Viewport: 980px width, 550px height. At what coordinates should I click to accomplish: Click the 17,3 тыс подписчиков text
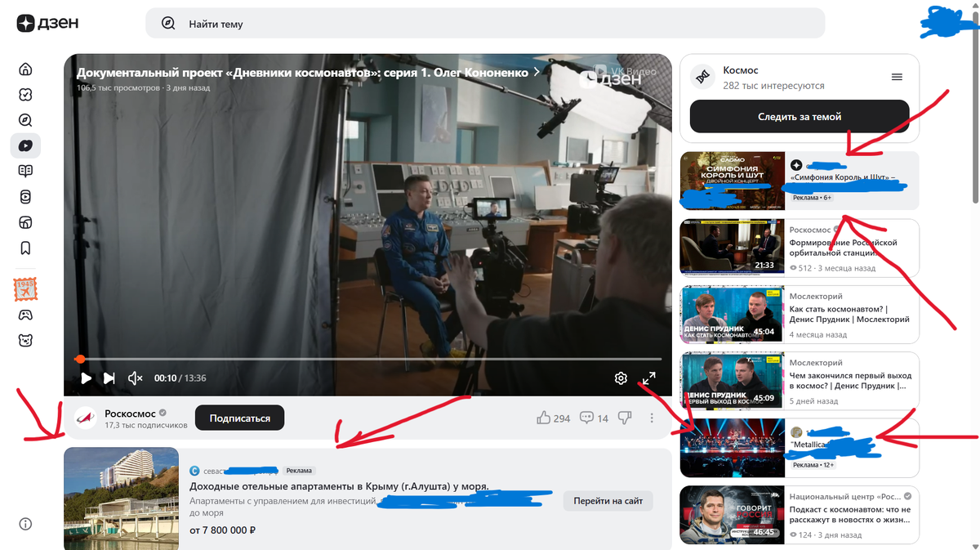click(x=146, y=426)
